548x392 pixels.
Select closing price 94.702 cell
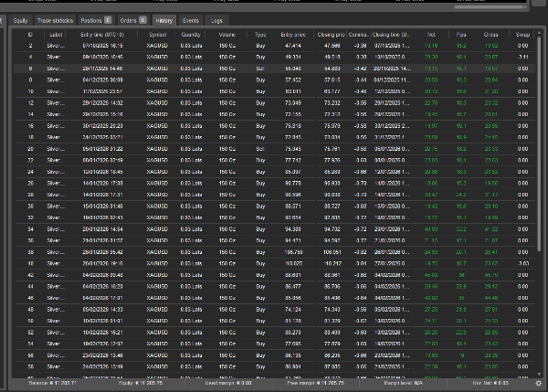[x=332, y=229]
